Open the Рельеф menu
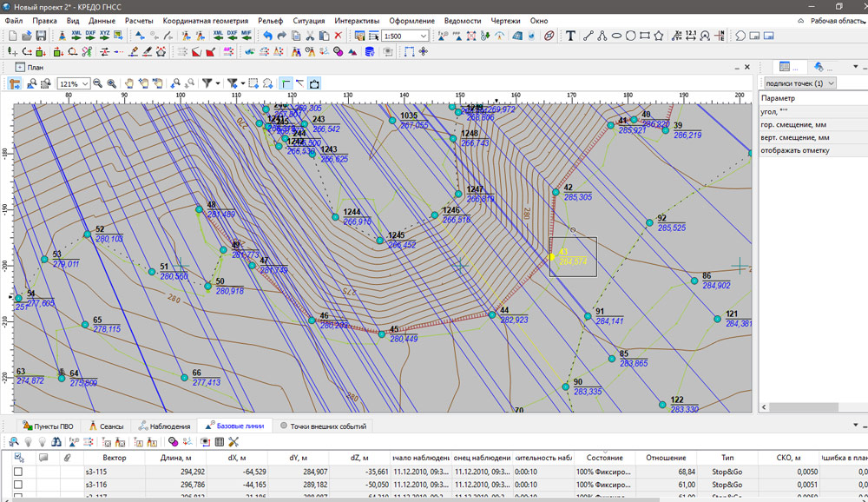The image size is (868, 502). click(x=270, y=21)
